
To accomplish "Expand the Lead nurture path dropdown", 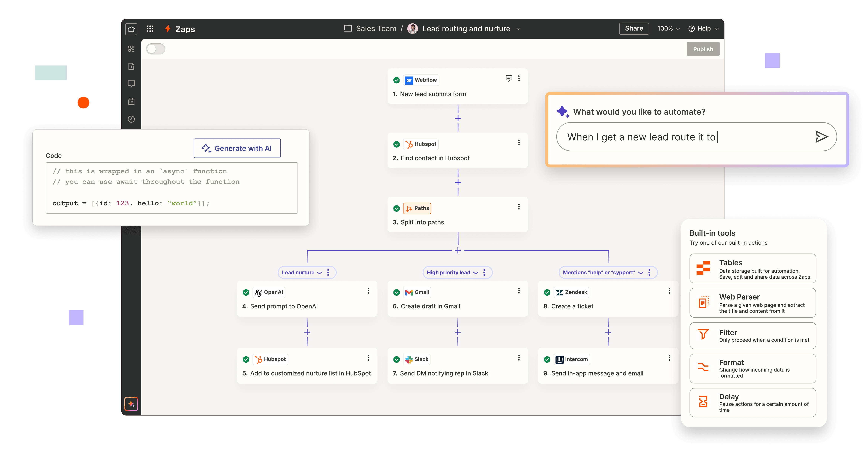I will coord(319,273).
